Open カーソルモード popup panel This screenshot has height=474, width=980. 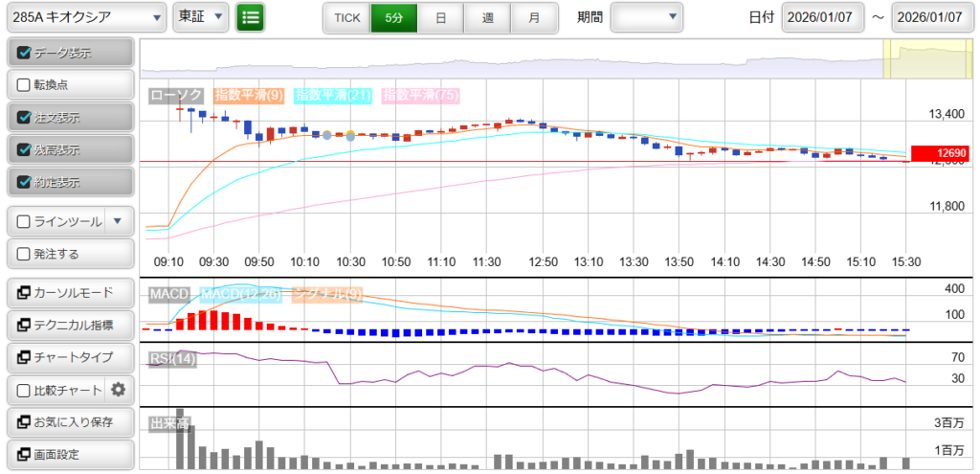click(69, 293)
